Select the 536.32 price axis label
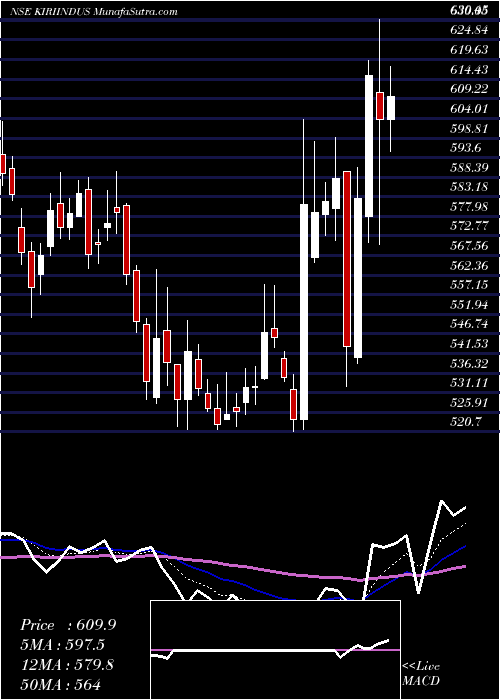 469,363
